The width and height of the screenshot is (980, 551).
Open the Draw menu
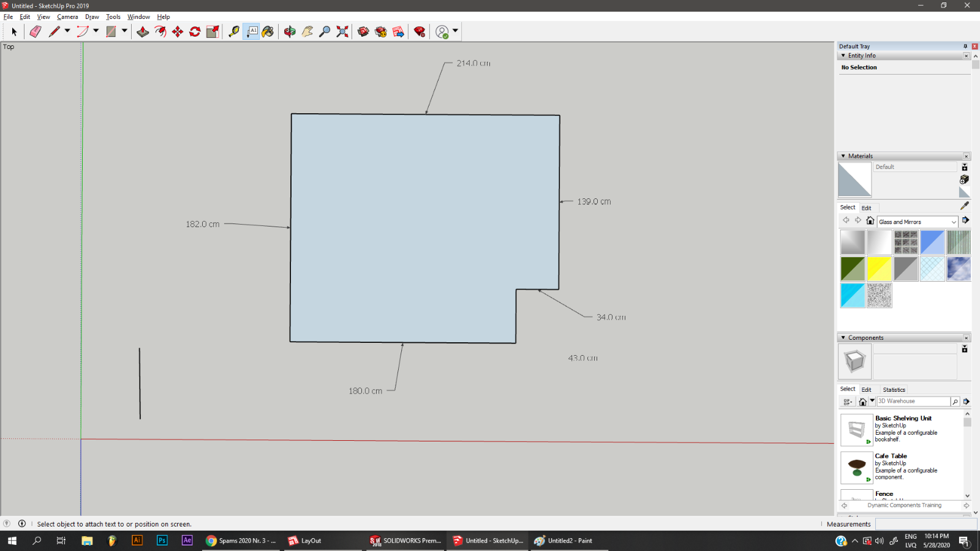pyautogui.click(x=92, y=17)
